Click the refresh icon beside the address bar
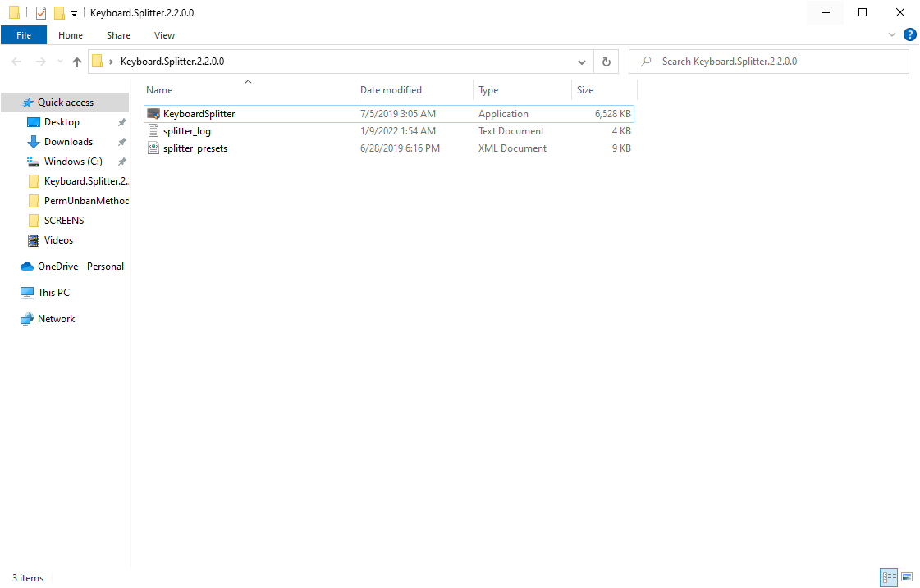Image resolution: width=920 pixels, height=588 pixels. [x=606, y=62]
